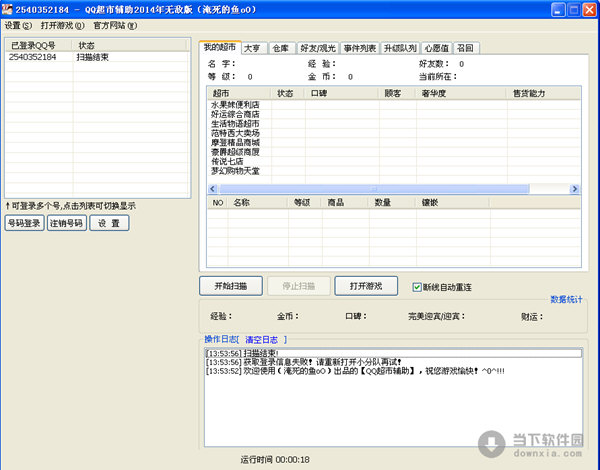Image resolution: width=600 pixels, height=470 pixels.
Task: Click the 名称 column header
Action: (x=258, y=203)
